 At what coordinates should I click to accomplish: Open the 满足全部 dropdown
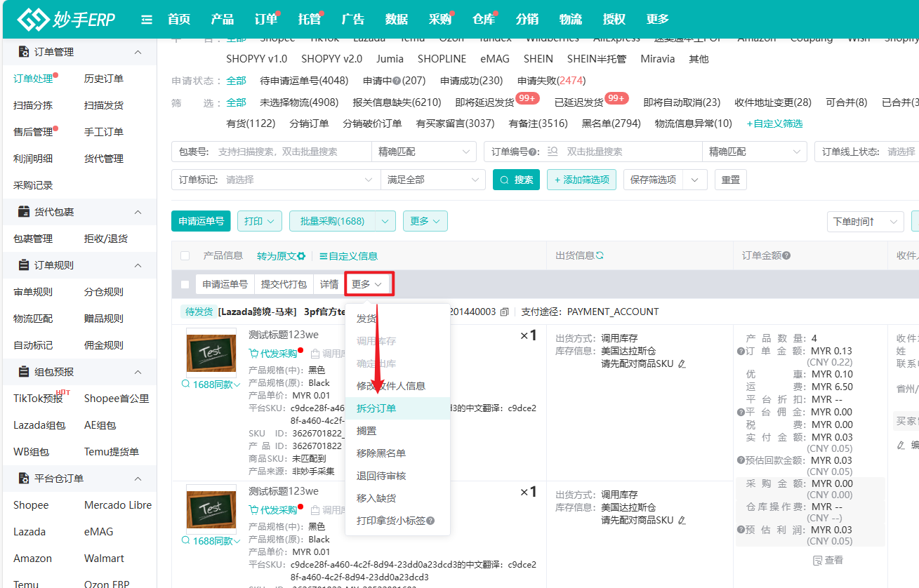[x=433, y=180]
